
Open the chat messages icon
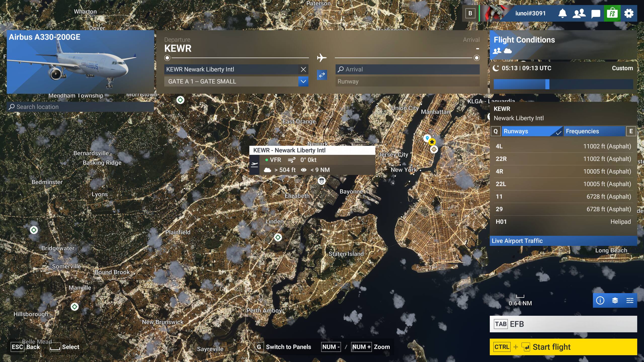coord(595,14)
